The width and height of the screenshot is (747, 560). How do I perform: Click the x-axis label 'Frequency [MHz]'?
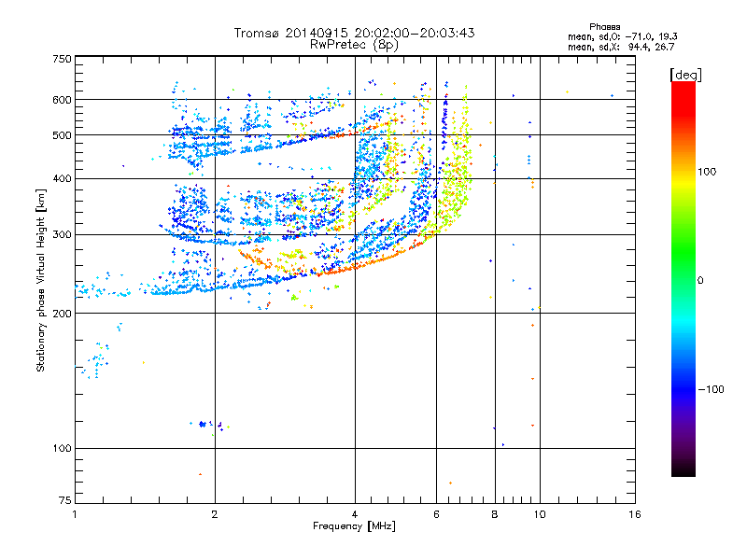(354, 526)
